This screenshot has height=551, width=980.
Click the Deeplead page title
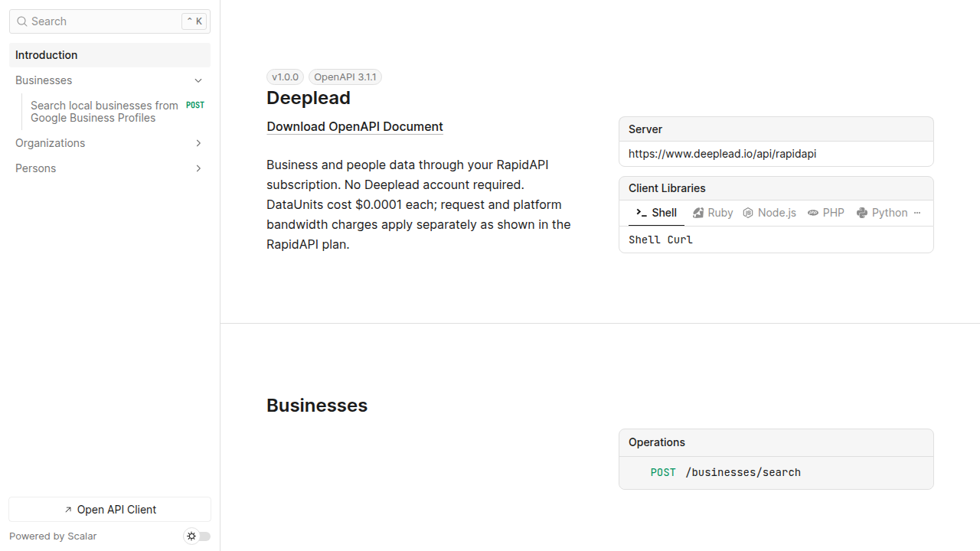coord(309,98)
